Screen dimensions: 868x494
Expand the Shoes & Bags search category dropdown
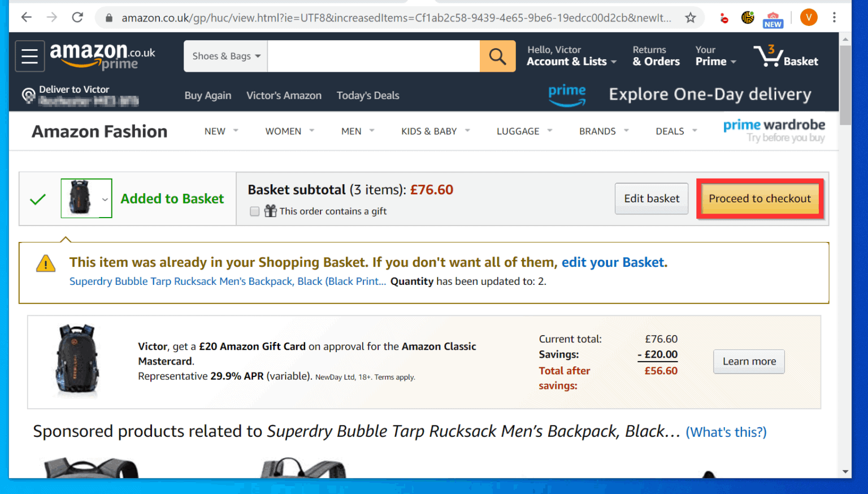click(x=224, y=56)
